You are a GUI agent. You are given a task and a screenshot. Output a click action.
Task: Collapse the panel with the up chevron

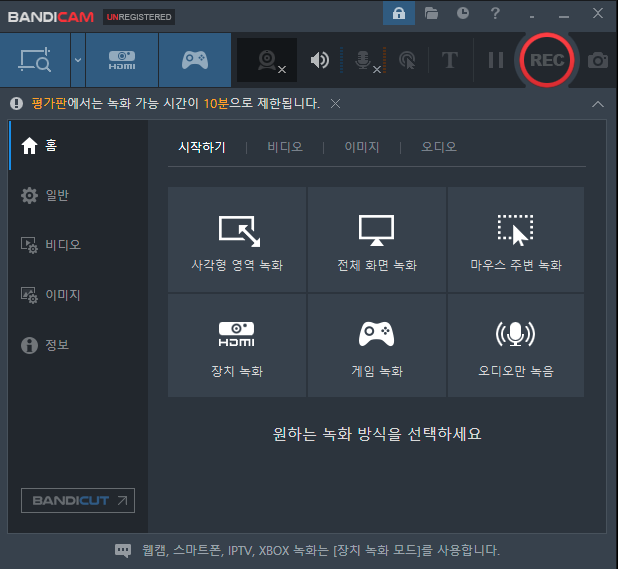click(x=598, y=104)
